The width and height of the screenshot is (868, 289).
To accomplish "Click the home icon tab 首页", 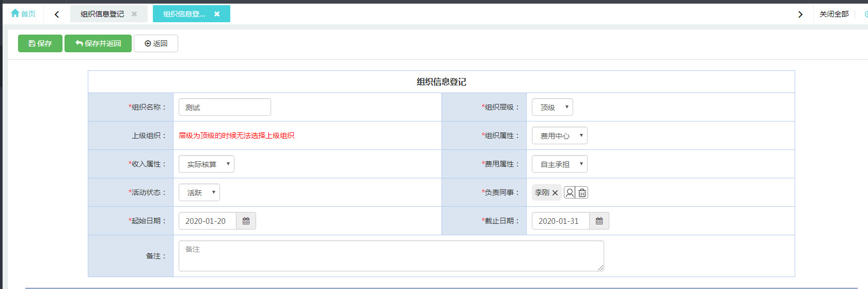I will (x=23, y=14).
